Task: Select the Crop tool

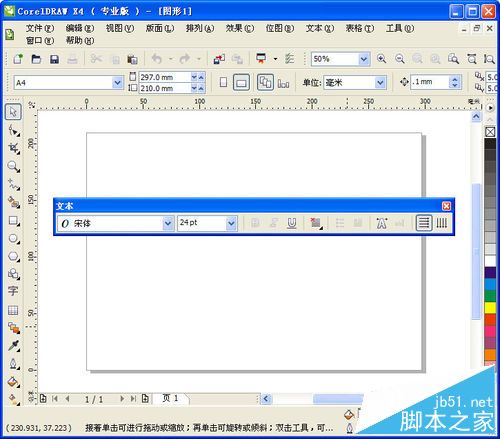Action: point(13,148)
